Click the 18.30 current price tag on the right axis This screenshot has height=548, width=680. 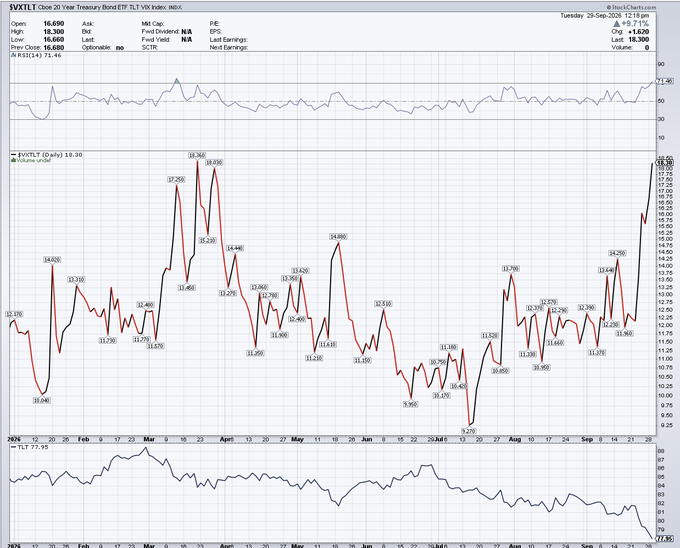[x=665, y=163]
